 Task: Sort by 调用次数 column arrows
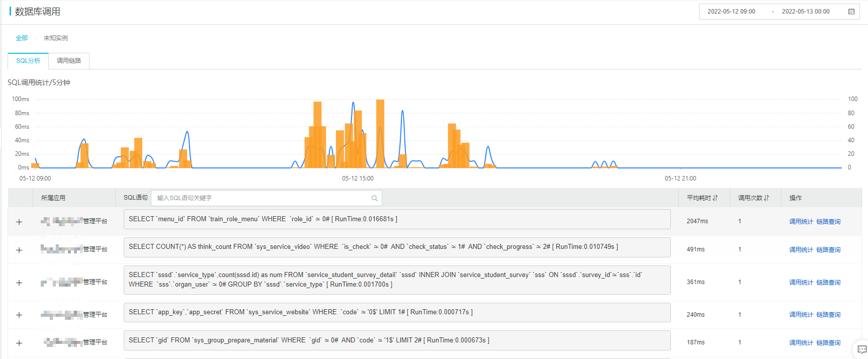point(766,198)
